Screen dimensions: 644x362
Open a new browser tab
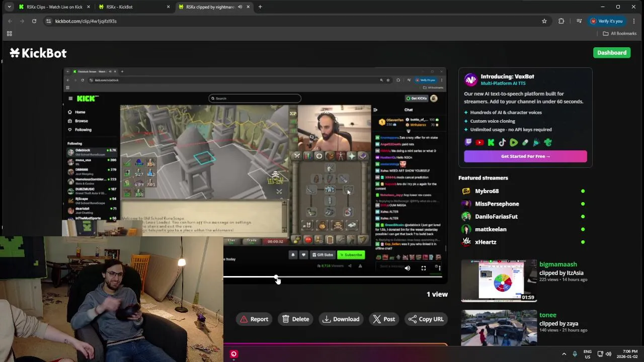point(260,7)
